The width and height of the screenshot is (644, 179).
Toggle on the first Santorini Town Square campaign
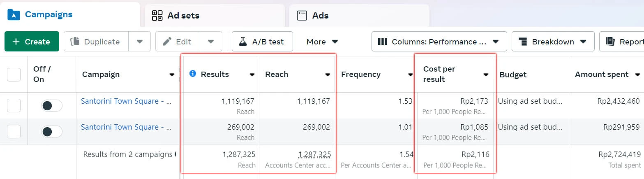(x=51, y=106)
